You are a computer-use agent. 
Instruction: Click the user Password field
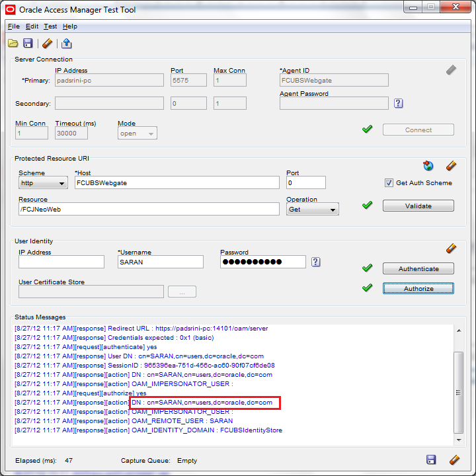[x=263, y=262]
